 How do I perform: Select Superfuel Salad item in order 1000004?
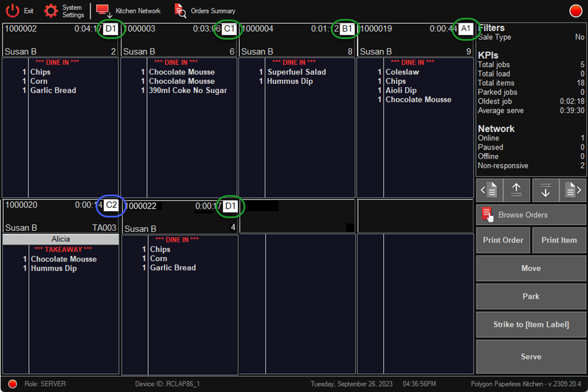tap(297, 72)
